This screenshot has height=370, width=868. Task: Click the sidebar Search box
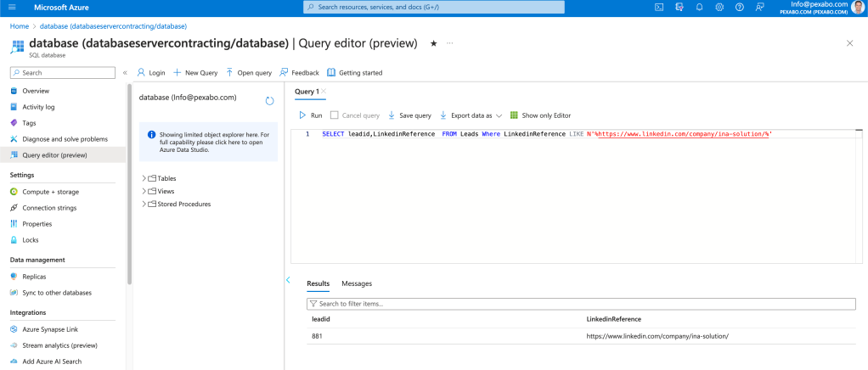pos(63,72)
